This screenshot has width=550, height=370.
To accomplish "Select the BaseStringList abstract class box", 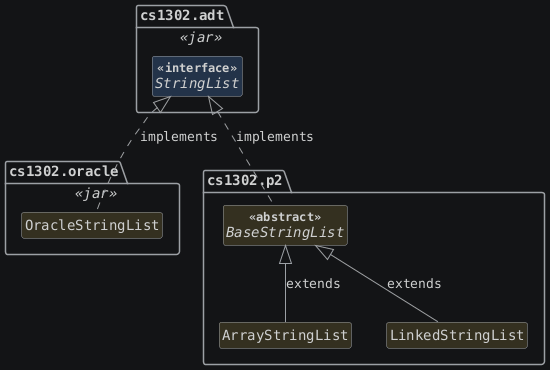I will (285, 226).
